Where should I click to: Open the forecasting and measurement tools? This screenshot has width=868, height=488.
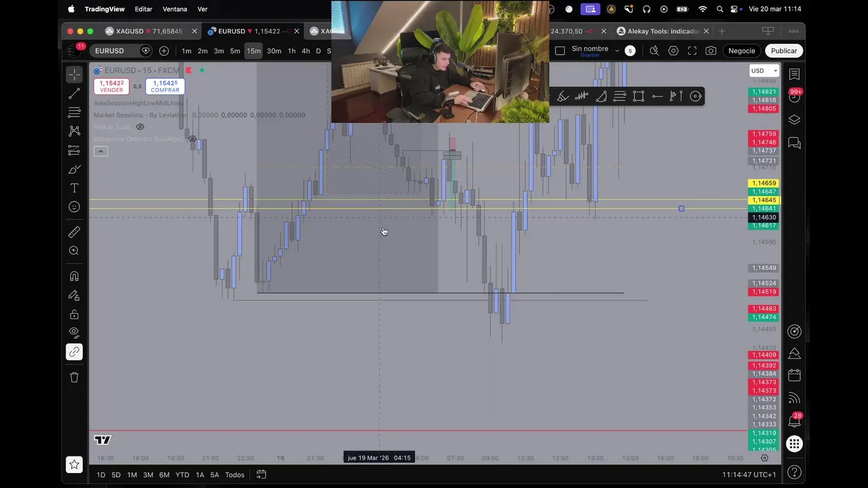[75, 150]
